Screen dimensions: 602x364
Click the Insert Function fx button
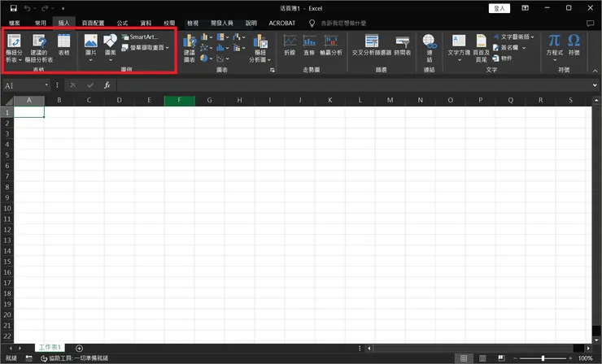click(107, 85)
